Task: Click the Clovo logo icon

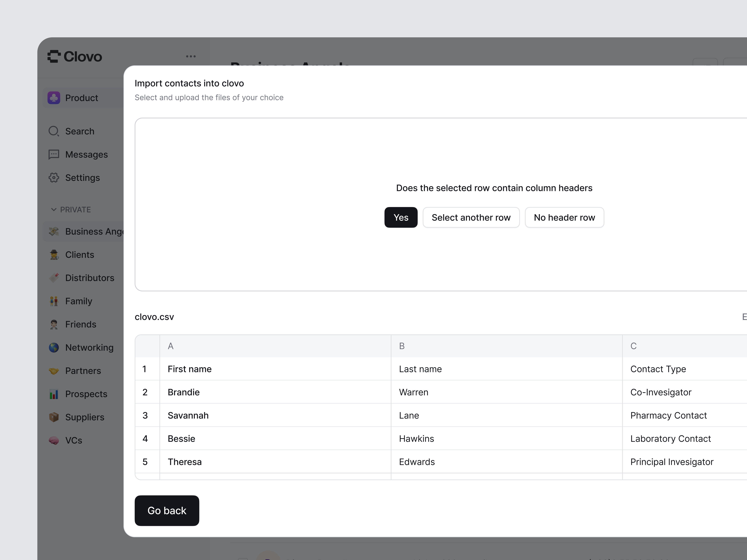Action: (54, 56)
